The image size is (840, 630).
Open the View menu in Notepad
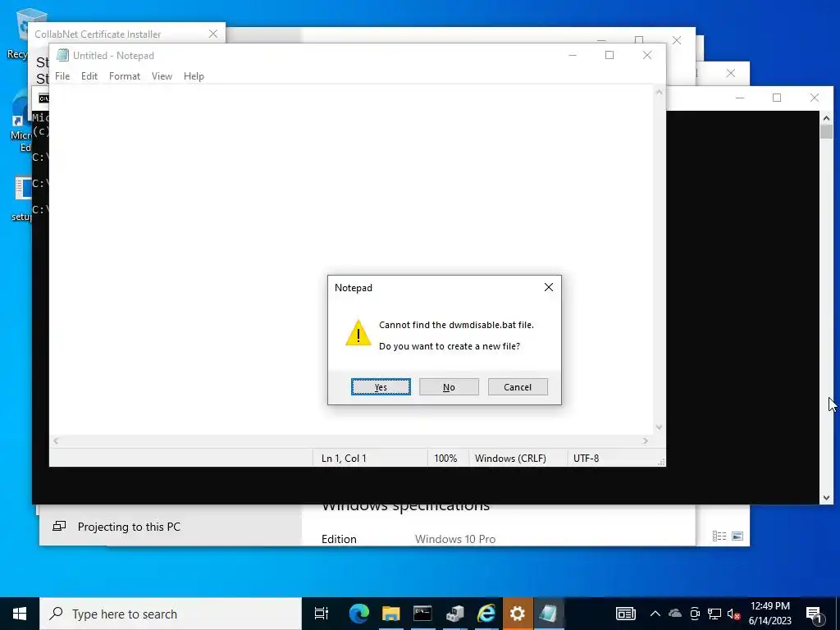click(162, 76)
